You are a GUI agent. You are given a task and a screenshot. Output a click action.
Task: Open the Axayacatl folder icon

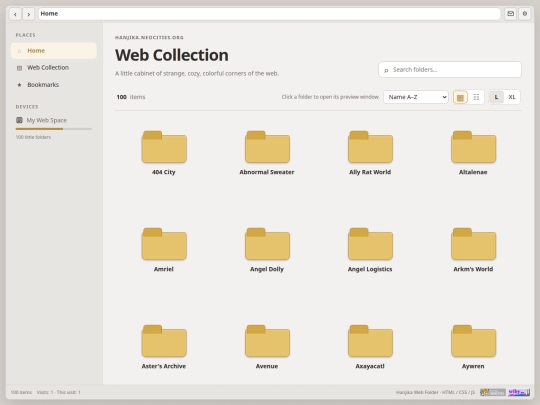(x=370, y=341)
